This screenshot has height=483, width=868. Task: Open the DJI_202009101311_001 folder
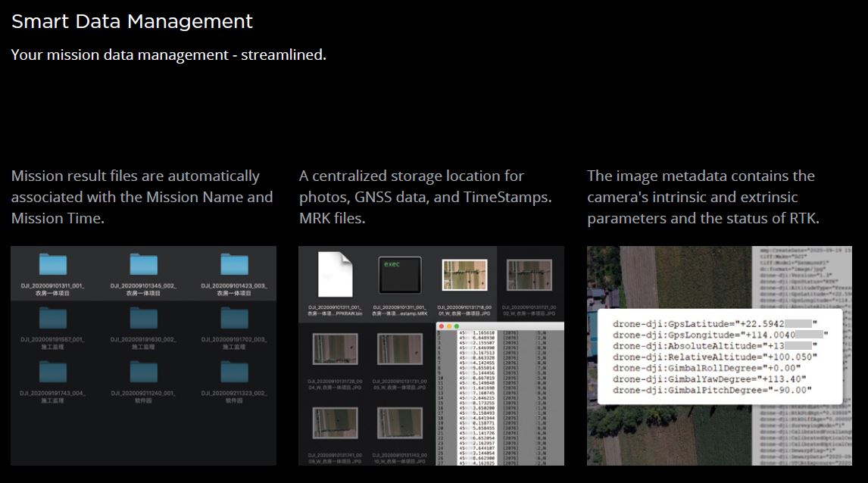click(53, 265)
